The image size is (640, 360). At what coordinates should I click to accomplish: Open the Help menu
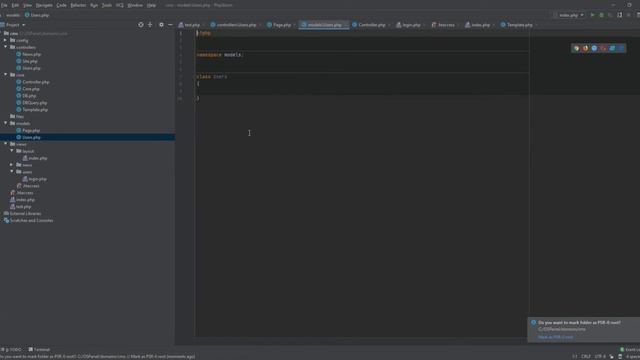point(151,5)
